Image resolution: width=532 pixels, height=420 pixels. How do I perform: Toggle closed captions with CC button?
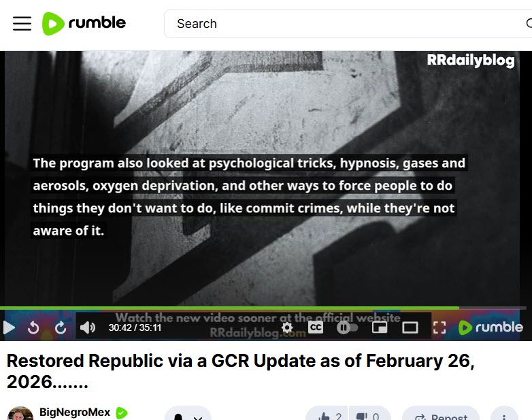coord(316,327)
